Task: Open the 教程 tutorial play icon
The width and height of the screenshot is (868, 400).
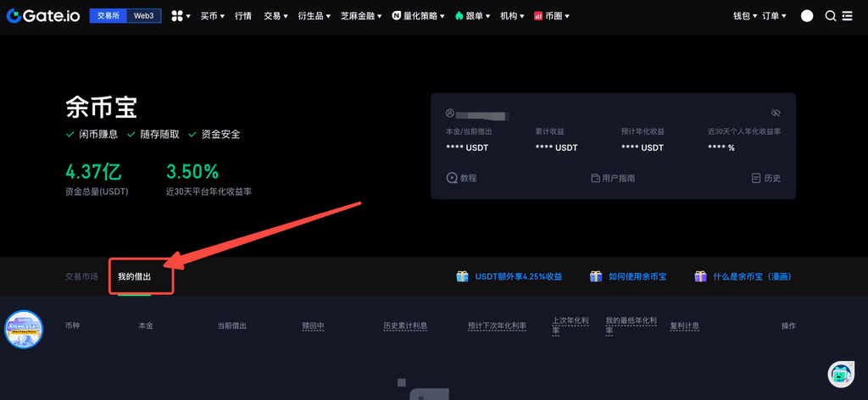Action: (452, 178)
